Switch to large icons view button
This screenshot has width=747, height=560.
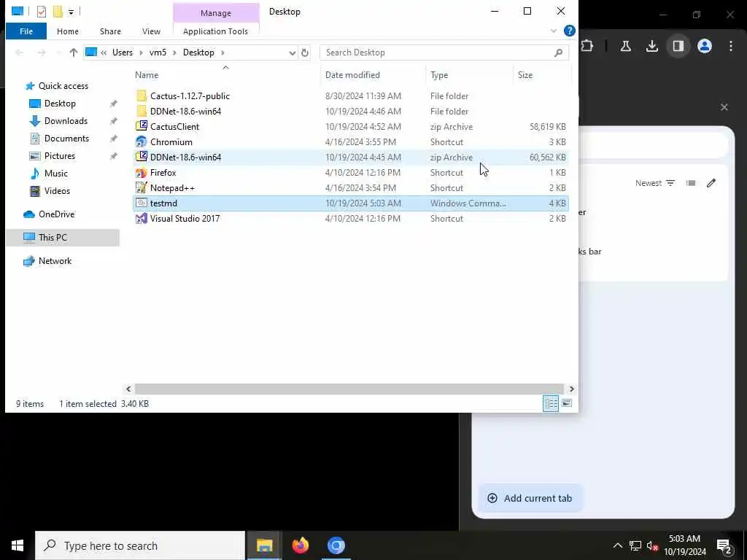tap(566, 404)
